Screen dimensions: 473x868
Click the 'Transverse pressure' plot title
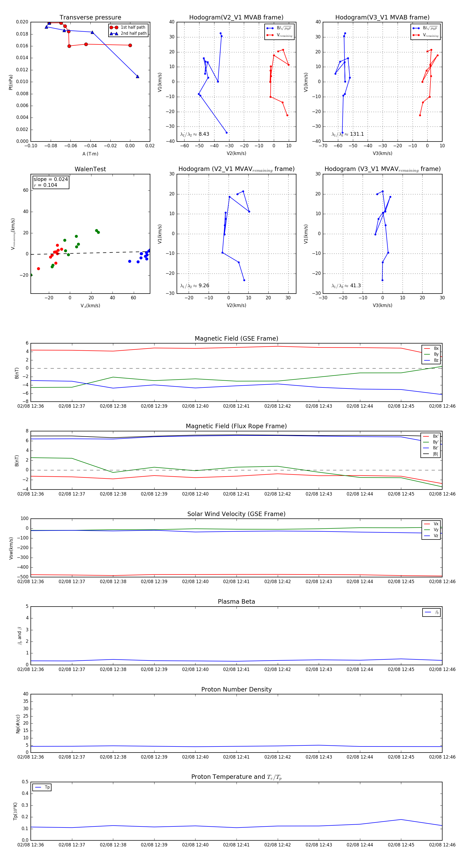click(x=90, y=17)
